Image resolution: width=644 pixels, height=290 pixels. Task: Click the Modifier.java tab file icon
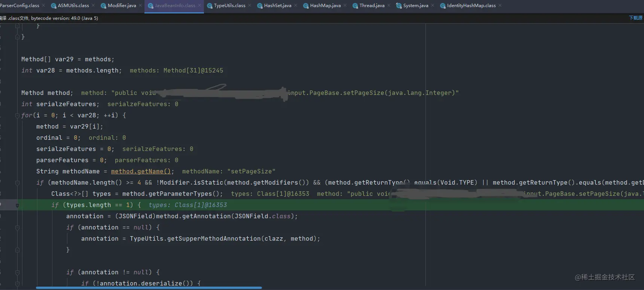pyautogui.click(x=103, y=6)
